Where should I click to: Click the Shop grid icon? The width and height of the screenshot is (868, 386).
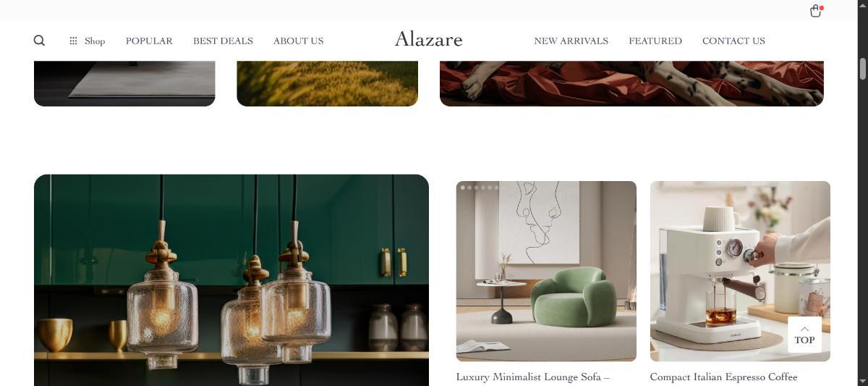[x=73, y=41]
